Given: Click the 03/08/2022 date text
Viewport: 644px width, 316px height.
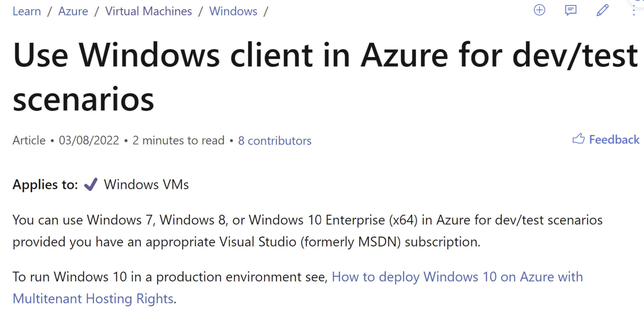Looking at the screenshot, I should [89, 140].
